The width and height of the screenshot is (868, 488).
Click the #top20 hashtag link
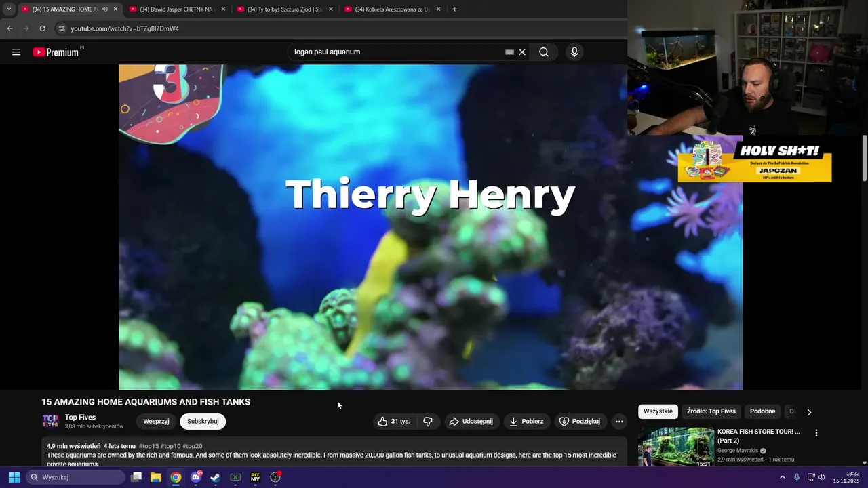pos(193,446)
